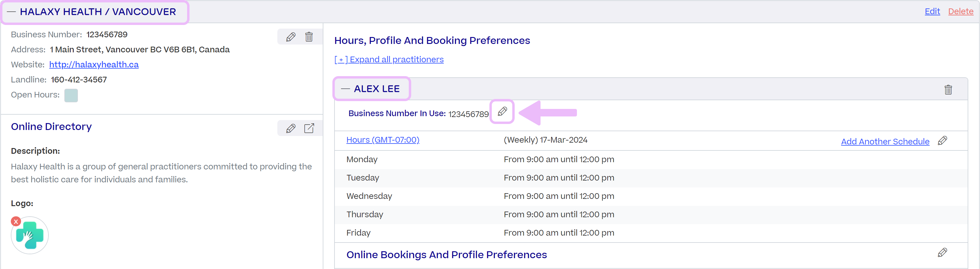Edit Online Bookings And Profile Preferences
Viewport: 980px width, 269px height.
tap(942, 253)
